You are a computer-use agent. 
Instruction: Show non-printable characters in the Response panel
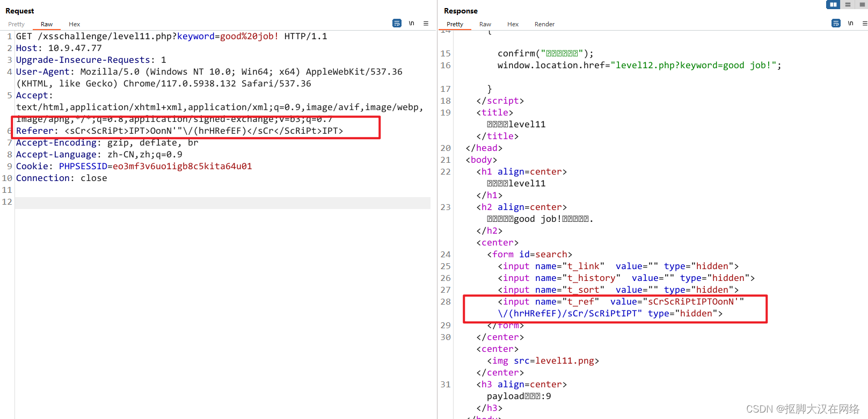[850, 23]
